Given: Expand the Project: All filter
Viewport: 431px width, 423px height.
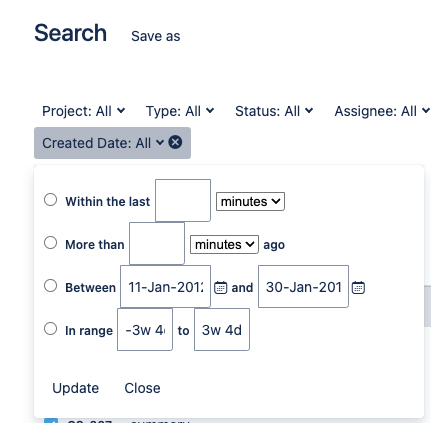Looking at the screenshot, I should pyautogui.click(x=83, y=111).
